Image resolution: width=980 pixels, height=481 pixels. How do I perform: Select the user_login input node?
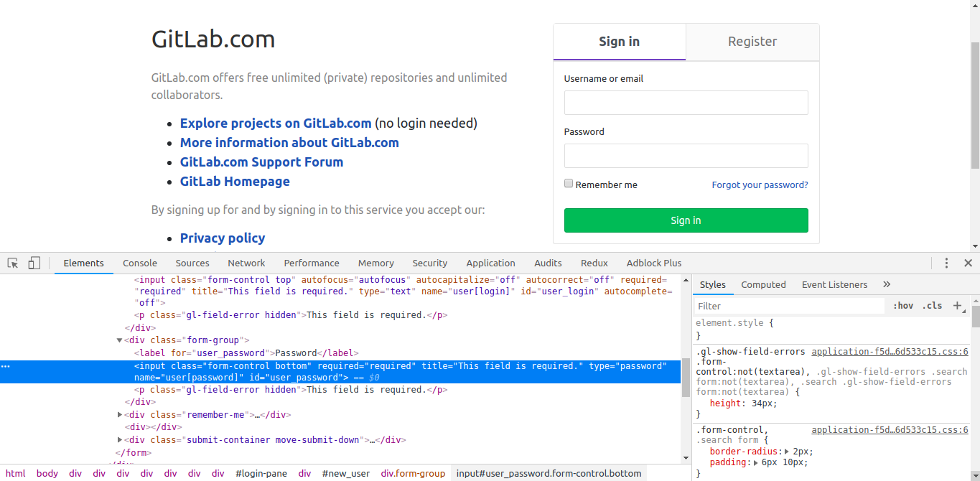[x=402, y=291]
